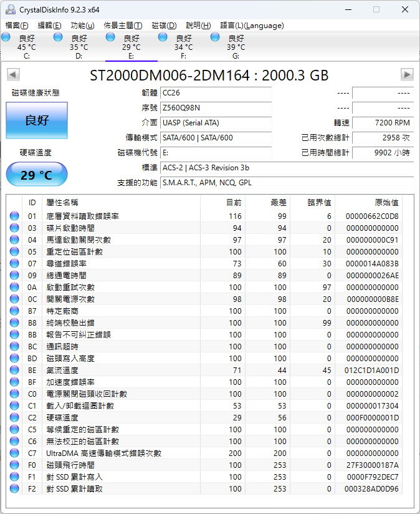Click raw value 012C1D1A001D
This screenshot has height=514, width=420.
click(x=371, y=371)
